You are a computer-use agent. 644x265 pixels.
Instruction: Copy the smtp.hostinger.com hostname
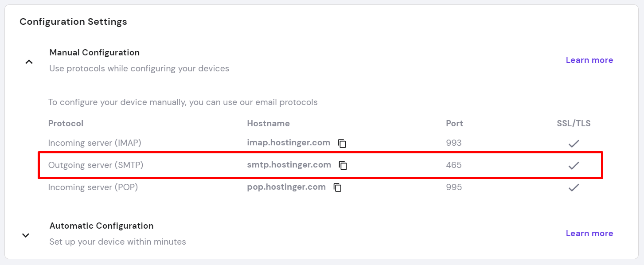pyautogui.click(x=343, y=165)
